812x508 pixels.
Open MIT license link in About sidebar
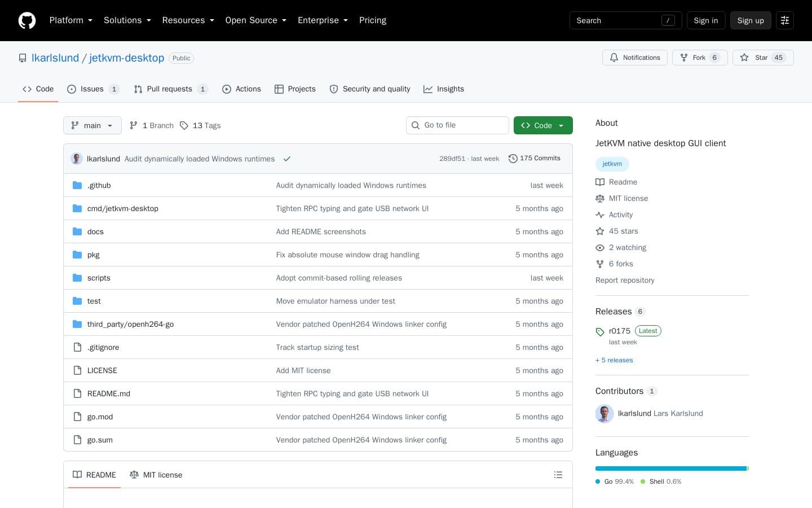pyautogui.click(x=622, y=198)
